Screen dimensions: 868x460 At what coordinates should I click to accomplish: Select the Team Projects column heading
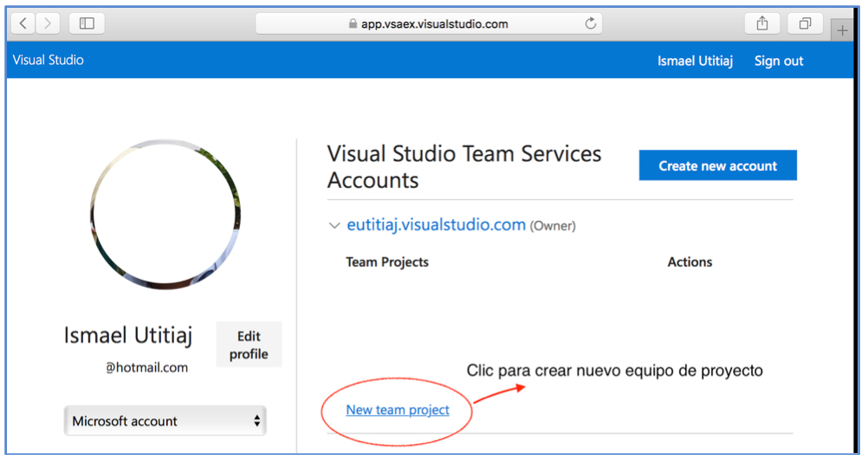coord(387,262)
